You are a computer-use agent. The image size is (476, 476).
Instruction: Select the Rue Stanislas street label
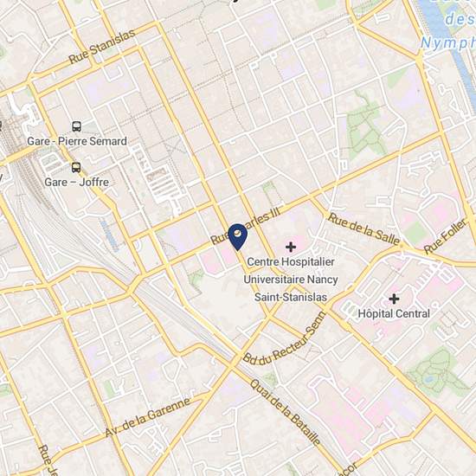(x=102, y=47)
